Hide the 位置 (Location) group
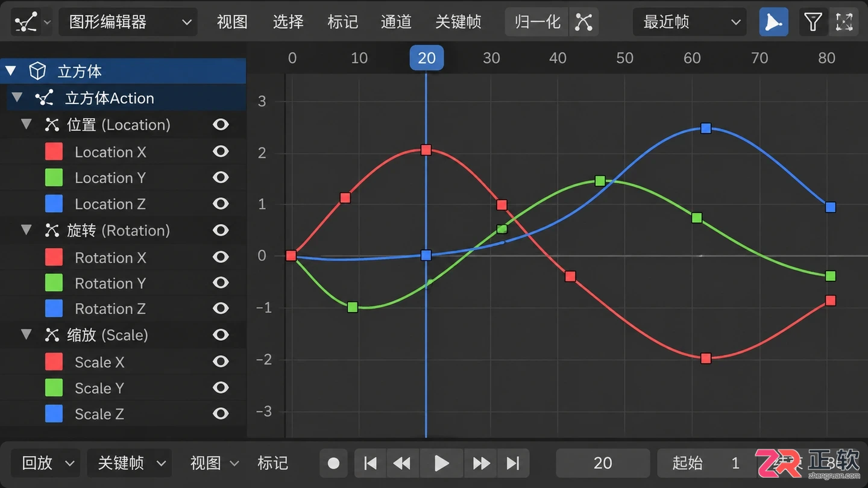This screenshot has width=868, height=488. coord(221,125)
